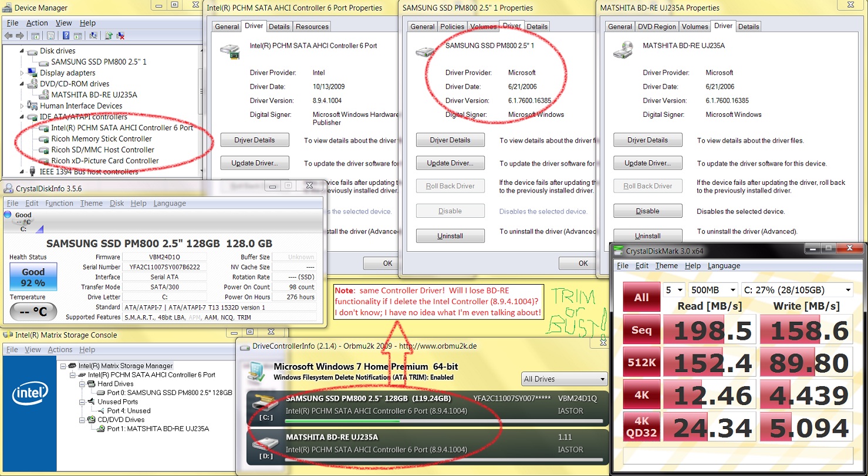Open View menu in Device Manager
868x476 pixels.
63,23
